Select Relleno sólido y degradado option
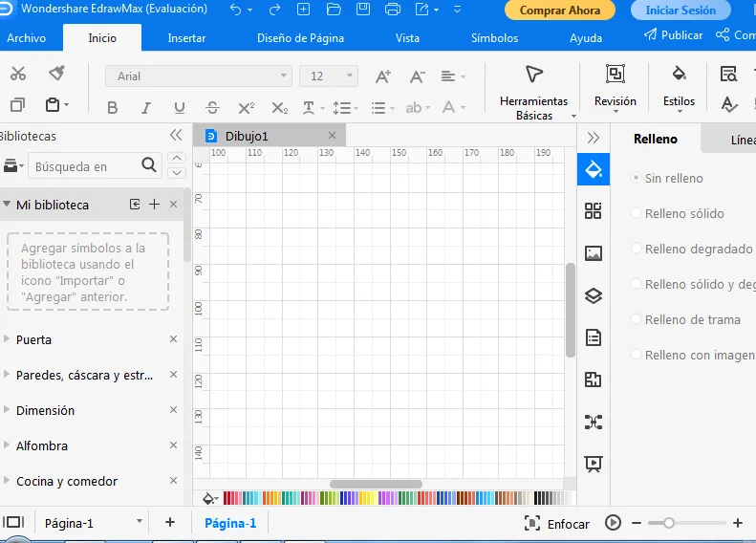The width and height of the screenshot is (756, 543). (636, 284)
